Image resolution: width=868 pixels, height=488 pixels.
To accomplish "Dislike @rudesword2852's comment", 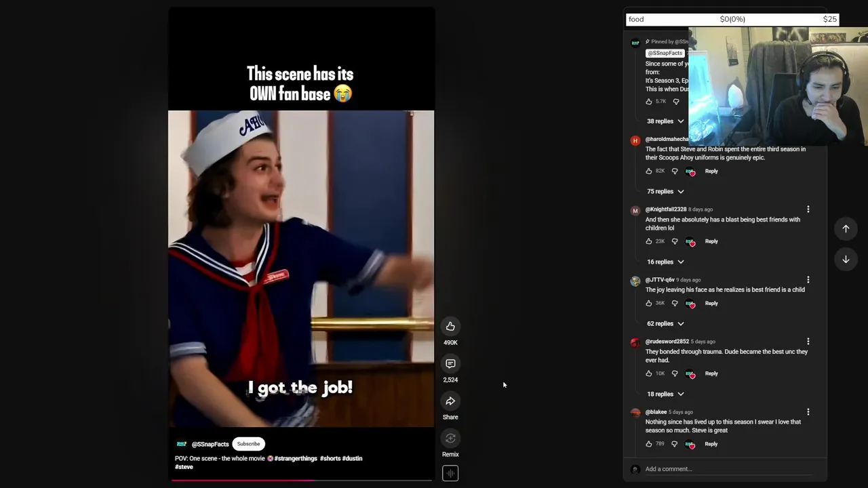I will [x=675, y=373].
